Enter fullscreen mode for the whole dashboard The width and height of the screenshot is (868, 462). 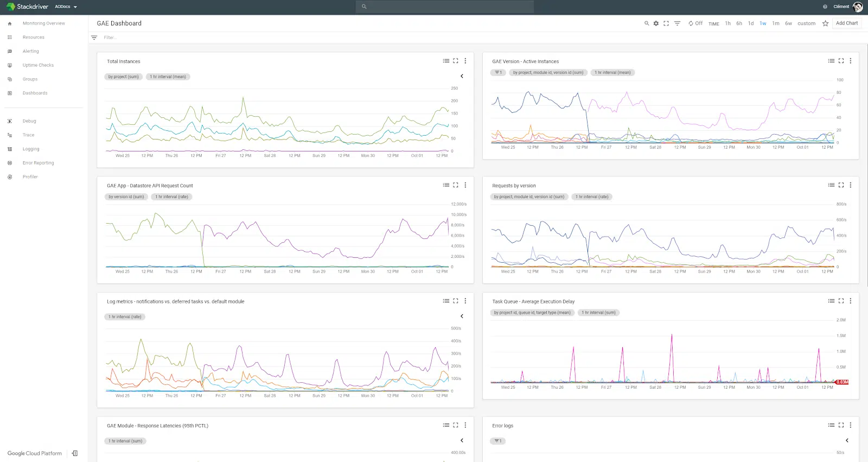(666, 23)
